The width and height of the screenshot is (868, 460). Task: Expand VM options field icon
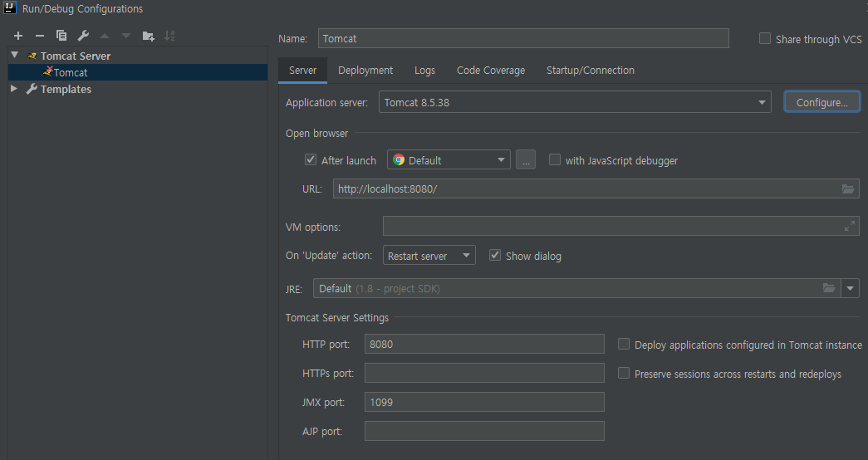(x=849, y=227)
